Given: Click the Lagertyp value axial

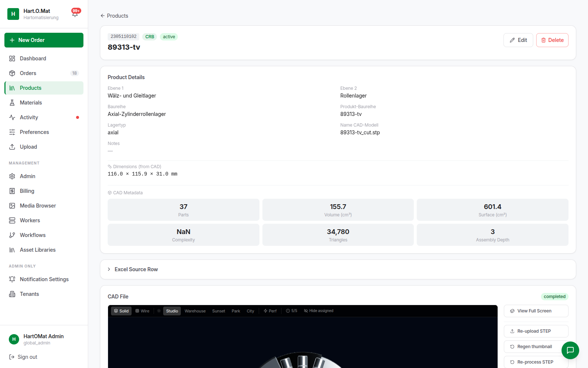Looking at the screenshot, I should coord(113,132).
